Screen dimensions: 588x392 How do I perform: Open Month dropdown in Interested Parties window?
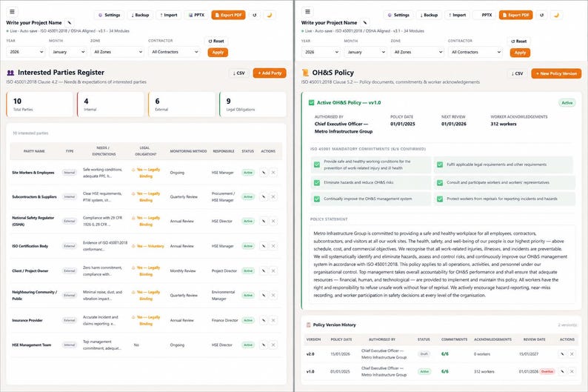tap(68, 52)
